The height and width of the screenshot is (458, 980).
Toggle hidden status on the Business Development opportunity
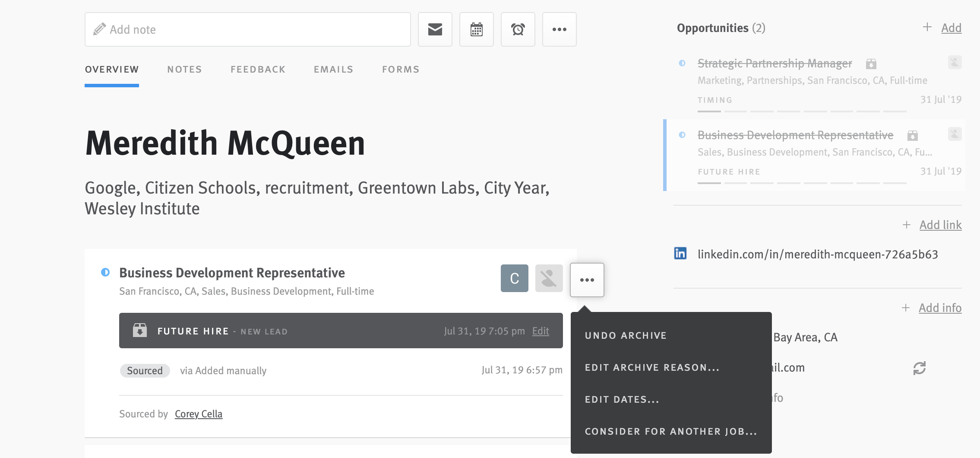955,134
